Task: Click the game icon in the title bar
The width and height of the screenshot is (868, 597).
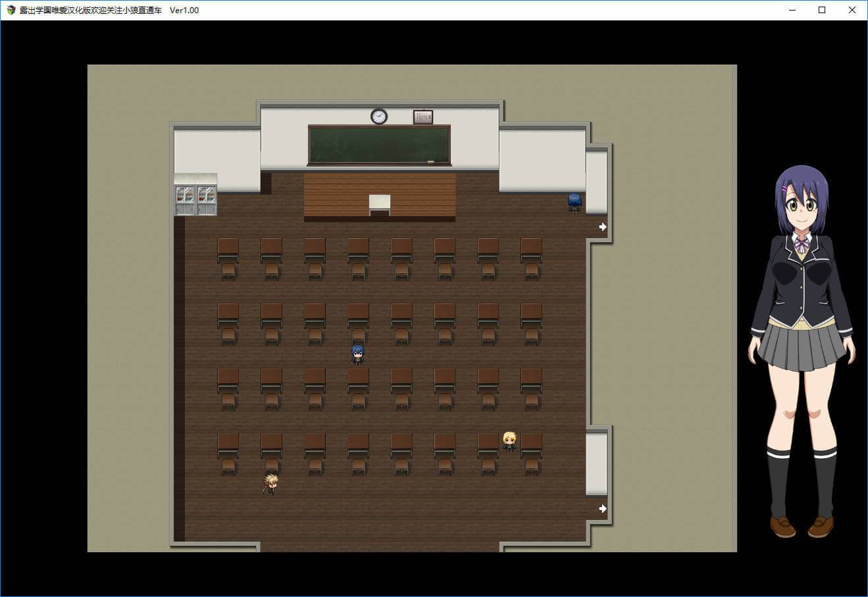Action: click(11, 10)
